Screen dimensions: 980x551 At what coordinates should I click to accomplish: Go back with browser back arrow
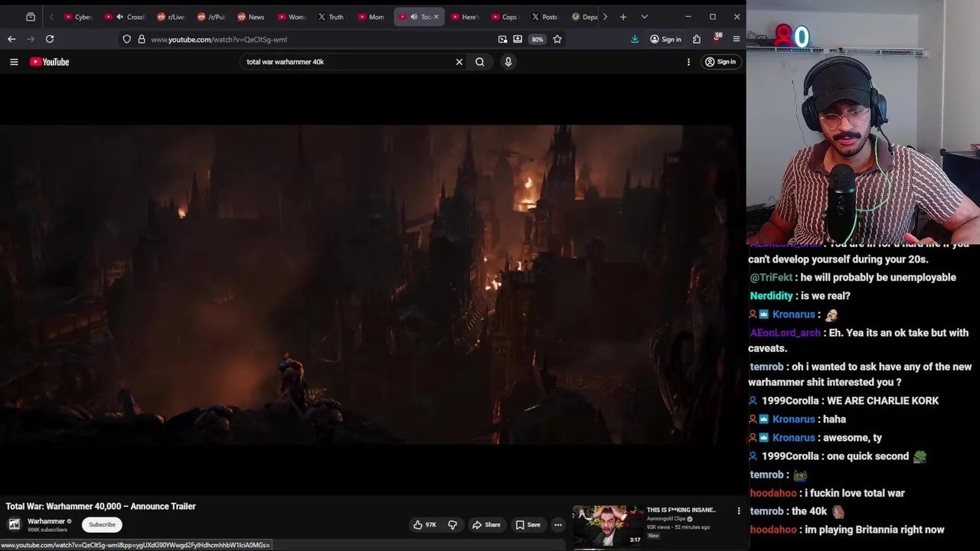tap(11, 39)
